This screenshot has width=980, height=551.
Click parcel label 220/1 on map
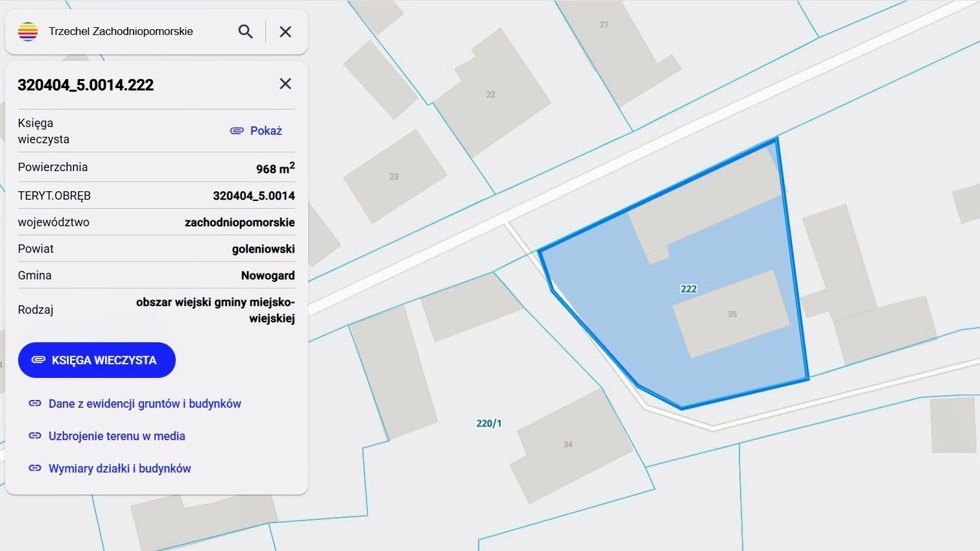pyautogui.click(x=489, y=423)
